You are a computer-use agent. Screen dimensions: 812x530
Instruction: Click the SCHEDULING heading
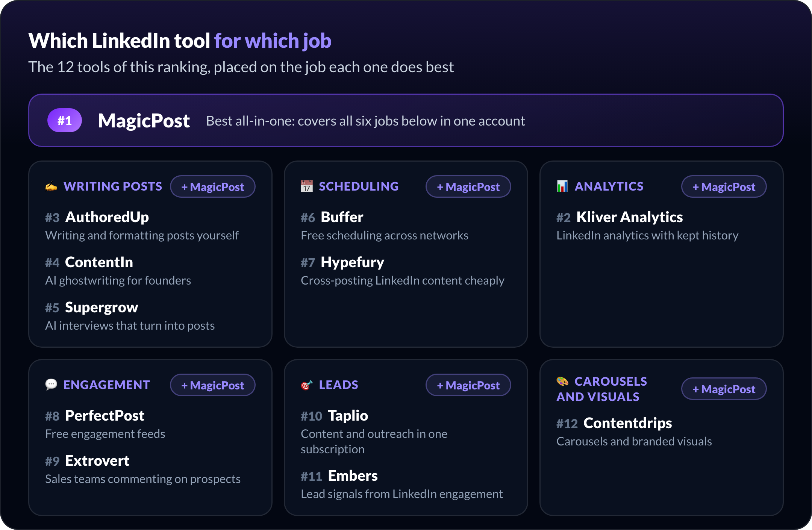(359, 186)
